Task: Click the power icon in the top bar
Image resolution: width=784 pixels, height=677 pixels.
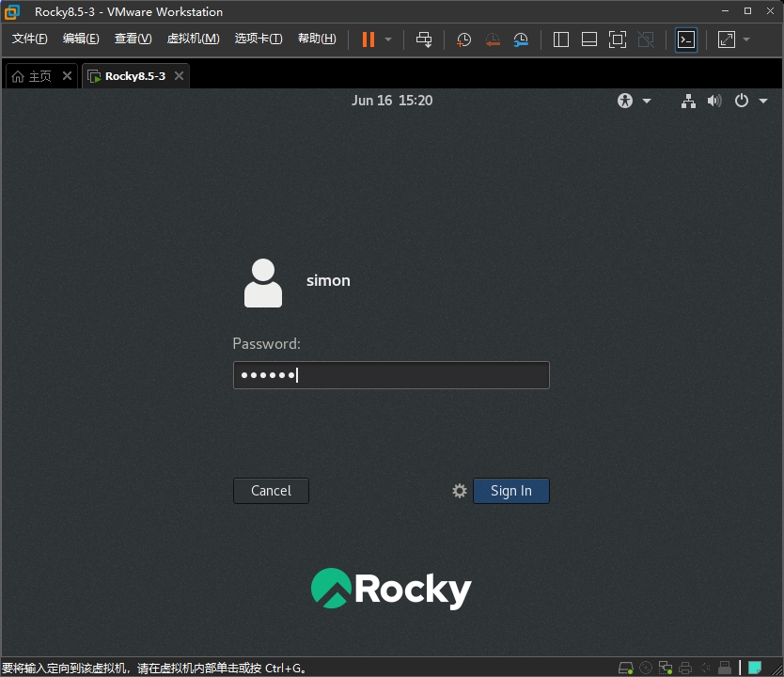Action: point(742,101)
